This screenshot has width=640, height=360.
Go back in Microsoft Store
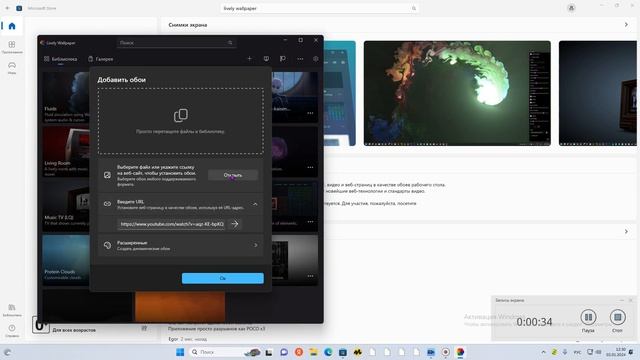(x=7, y=8)
